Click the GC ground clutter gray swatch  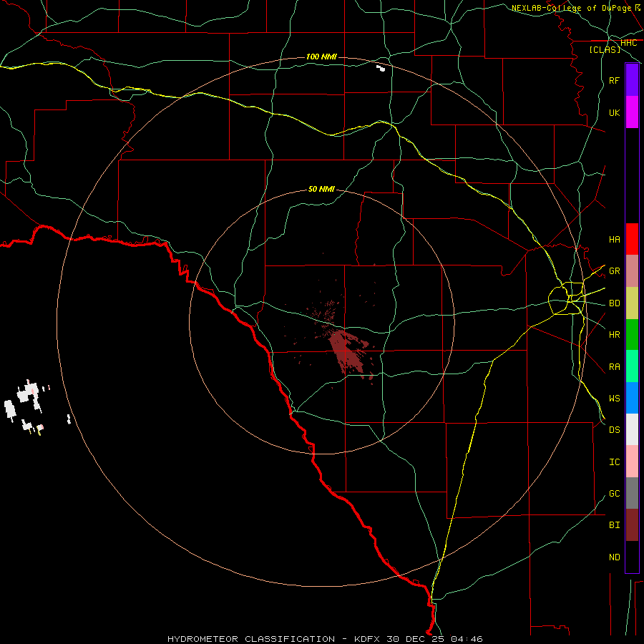click(x=632, y=493)
